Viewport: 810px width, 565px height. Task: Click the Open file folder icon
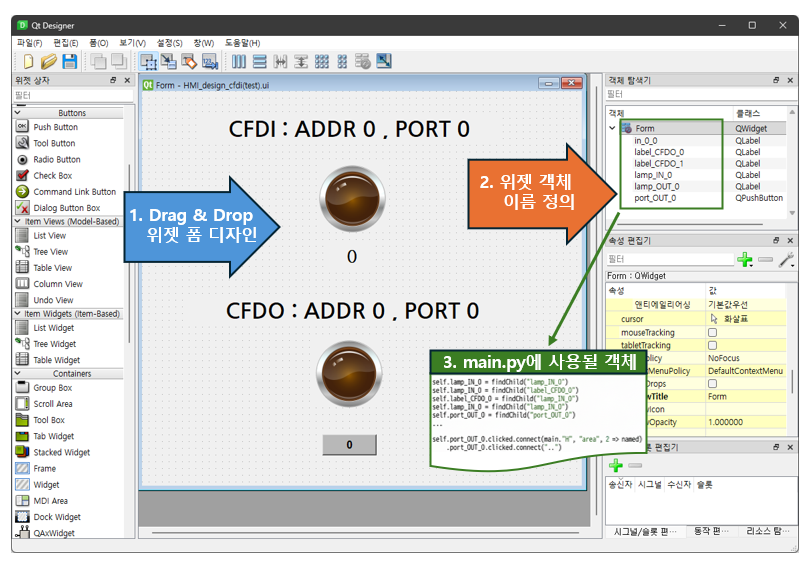coord(48,62)
